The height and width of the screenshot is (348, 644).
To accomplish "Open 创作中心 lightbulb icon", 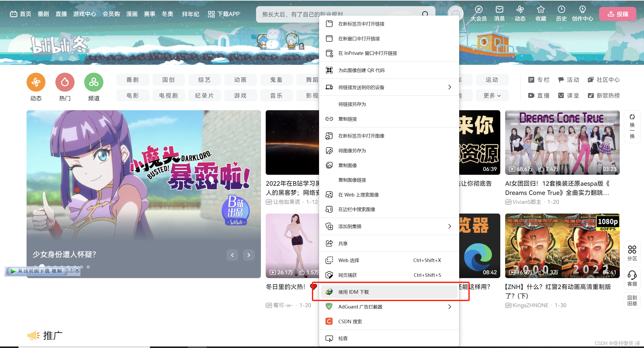I will (582, 13).
